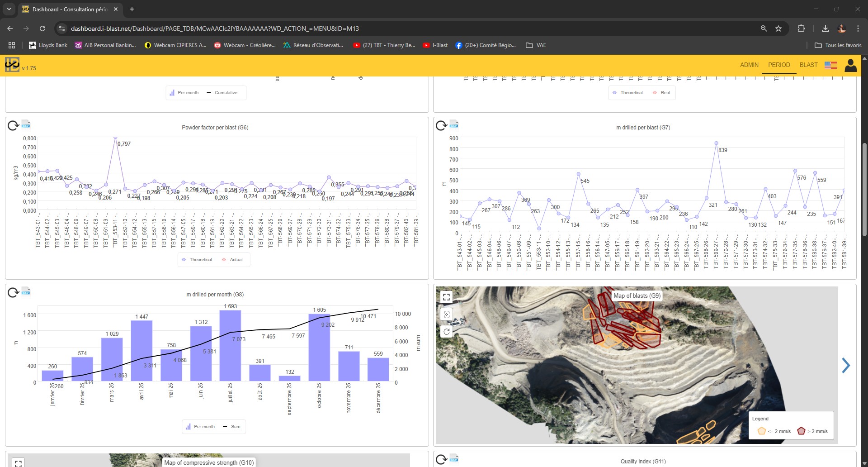Open the user profile icon top right
This screenshot has width=868, height=467.
851,65
